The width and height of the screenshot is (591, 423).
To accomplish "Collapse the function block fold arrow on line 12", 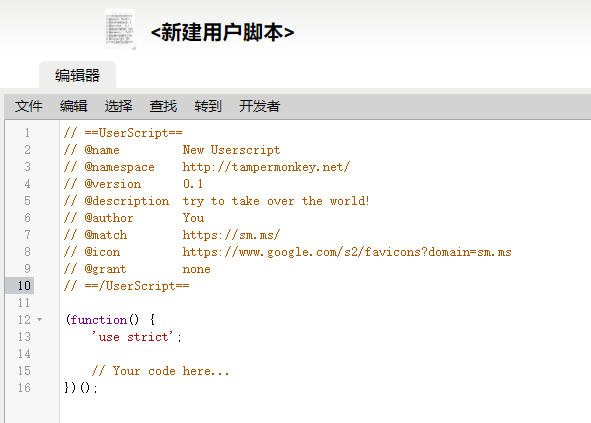I will point(40,320).
